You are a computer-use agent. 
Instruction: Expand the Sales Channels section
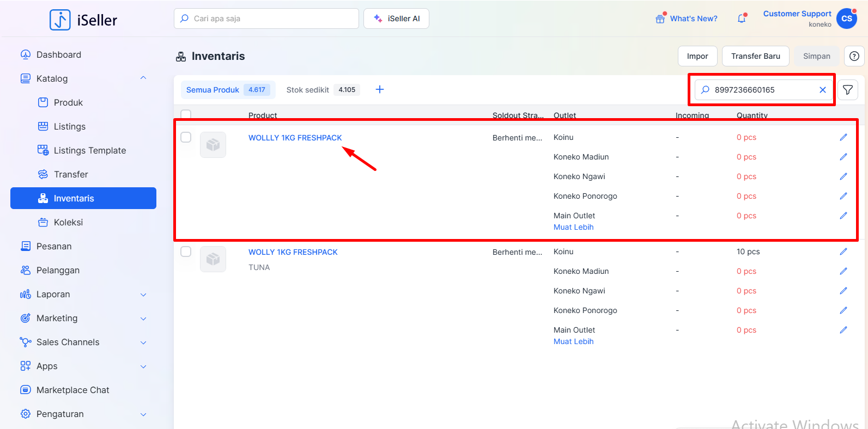(143, 342)
